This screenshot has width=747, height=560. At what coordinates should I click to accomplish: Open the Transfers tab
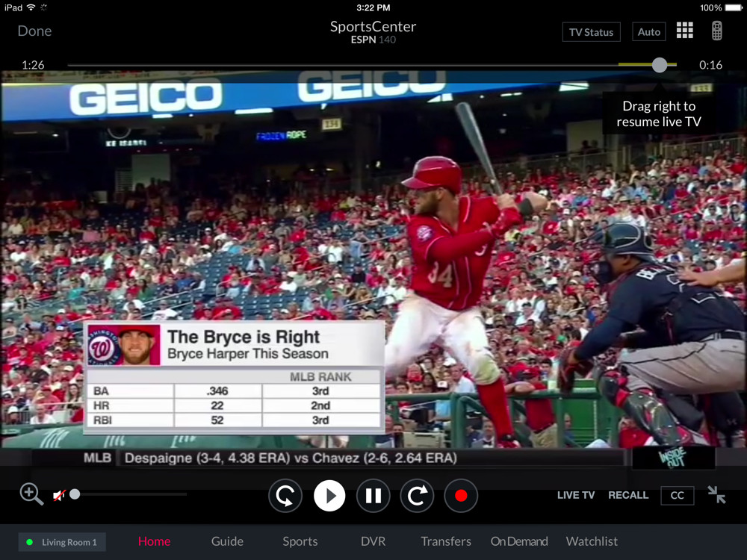pos(446,541)
